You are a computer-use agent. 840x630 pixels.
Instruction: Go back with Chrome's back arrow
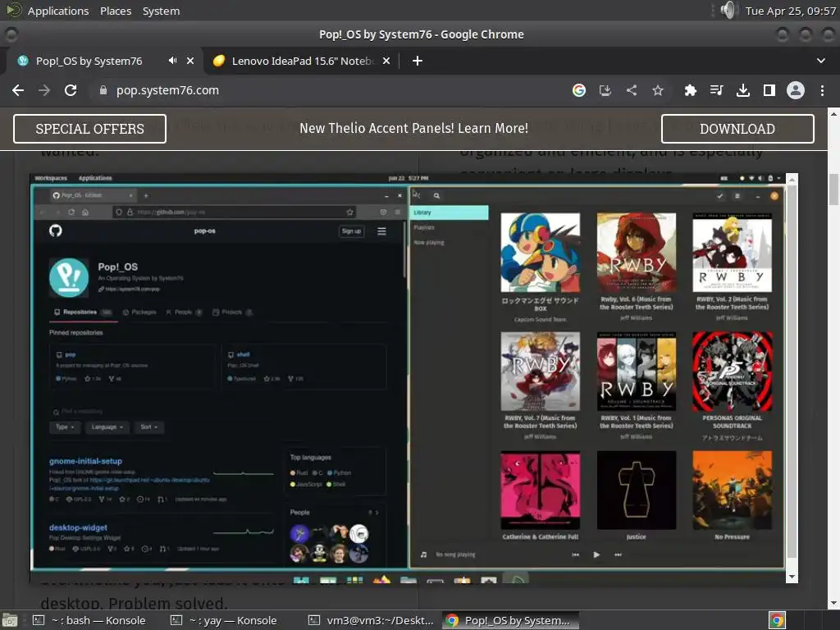point(18,90)
